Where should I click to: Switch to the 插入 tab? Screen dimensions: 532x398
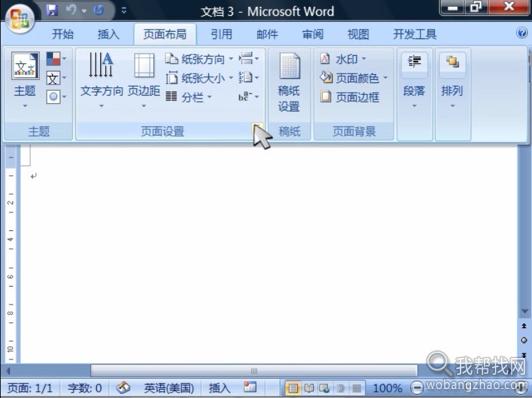[x=108, y=34]
